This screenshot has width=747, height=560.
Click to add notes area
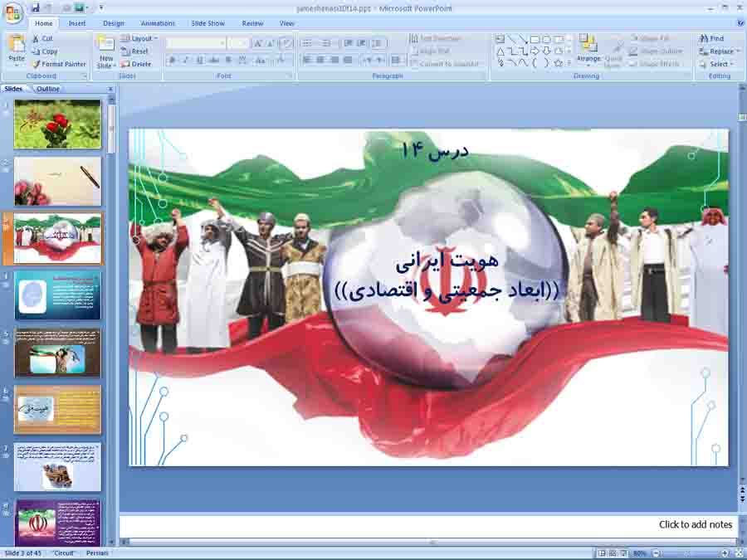tap(427, 525)
